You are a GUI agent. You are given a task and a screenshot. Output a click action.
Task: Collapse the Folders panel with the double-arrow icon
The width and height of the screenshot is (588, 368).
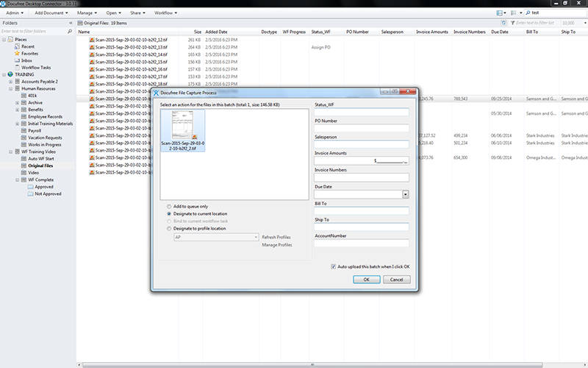pos(71,23)
